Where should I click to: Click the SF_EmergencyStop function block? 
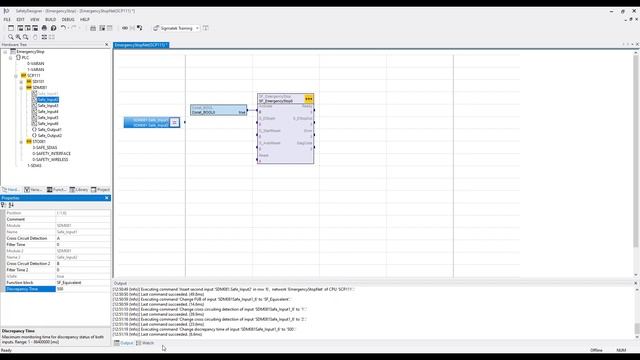pos(285,129)
